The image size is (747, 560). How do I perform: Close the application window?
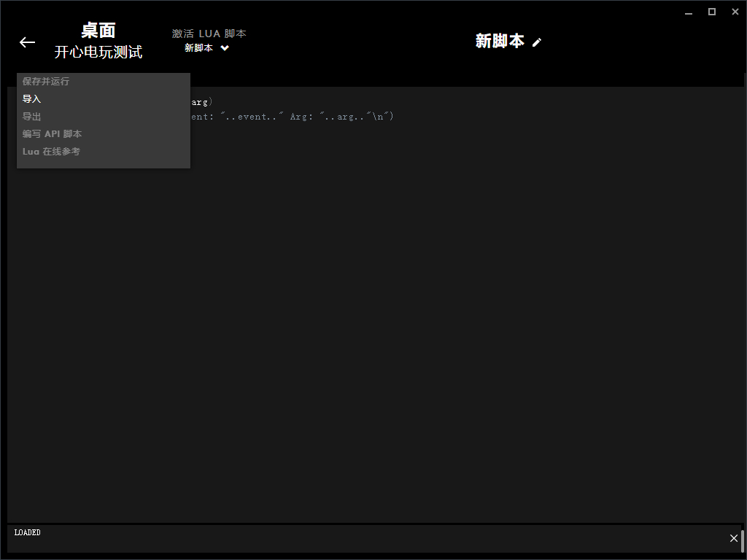click(734, 12)
